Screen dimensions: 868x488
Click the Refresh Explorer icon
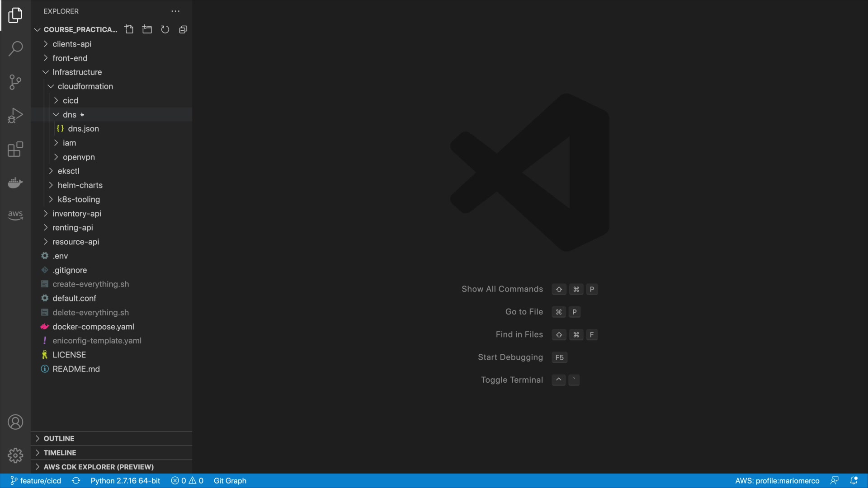pyautogui.click(x=165, y=29)
